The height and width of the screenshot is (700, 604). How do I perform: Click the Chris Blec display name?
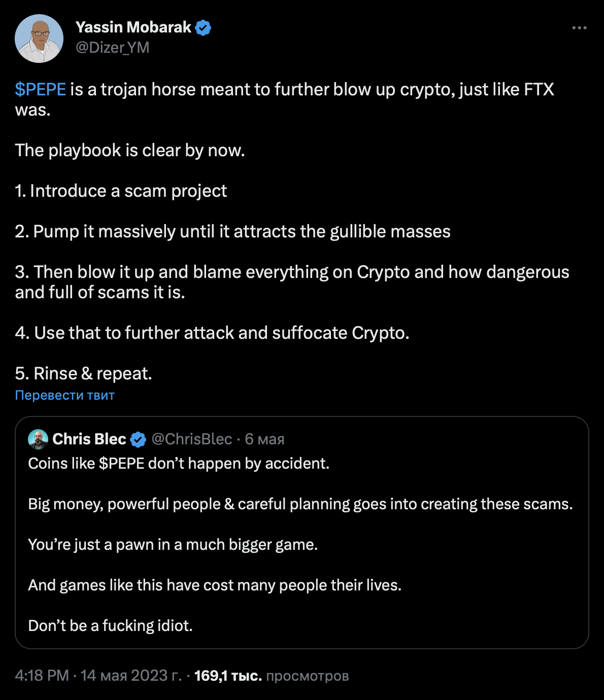[89, 439]
